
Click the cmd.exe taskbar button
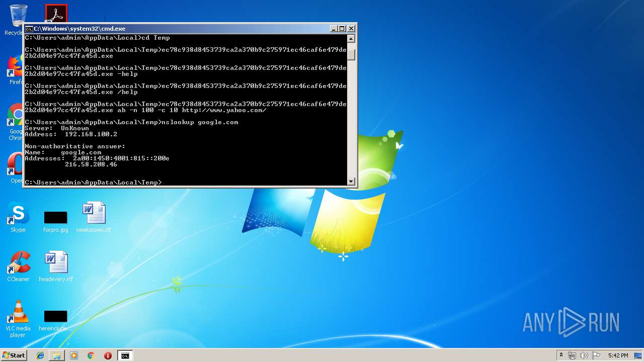pos(125,355)
